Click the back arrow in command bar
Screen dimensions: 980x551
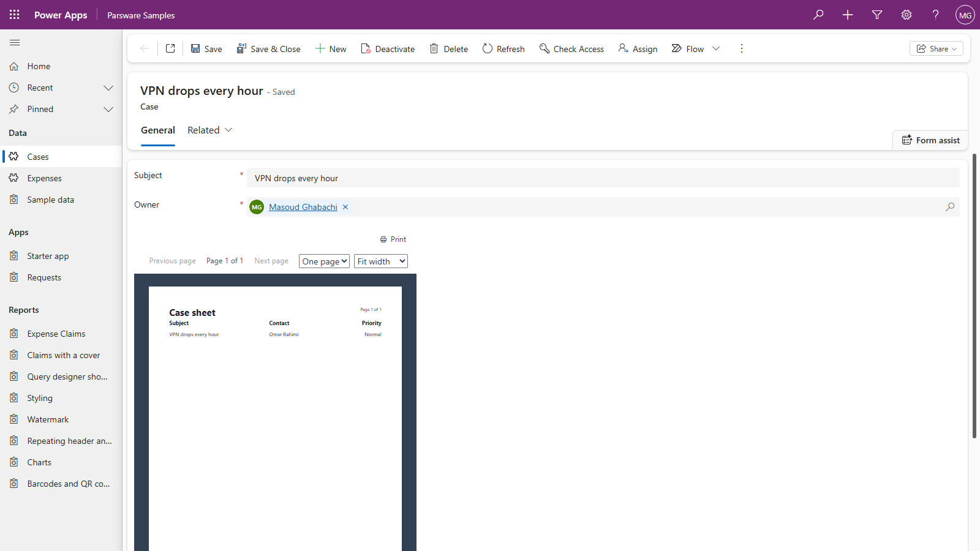pos(145,48)
